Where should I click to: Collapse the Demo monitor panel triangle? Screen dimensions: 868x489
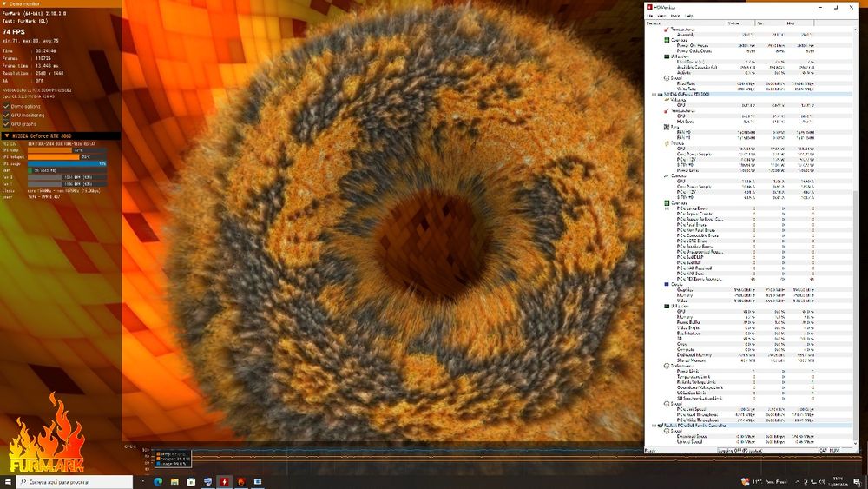[5, 3]
